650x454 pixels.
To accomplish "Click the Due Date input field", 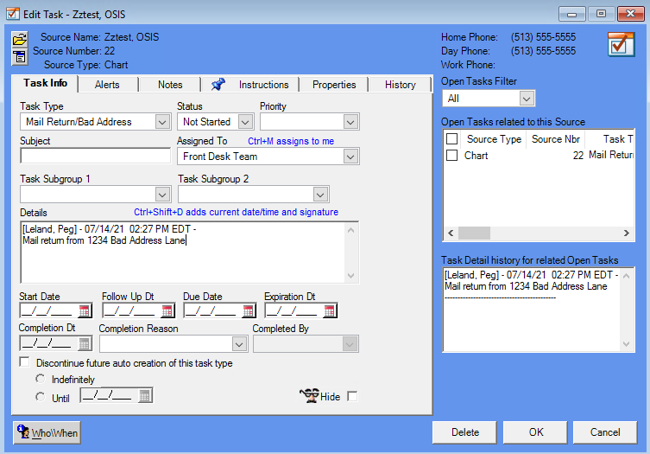I will click(x=213, y=311).
